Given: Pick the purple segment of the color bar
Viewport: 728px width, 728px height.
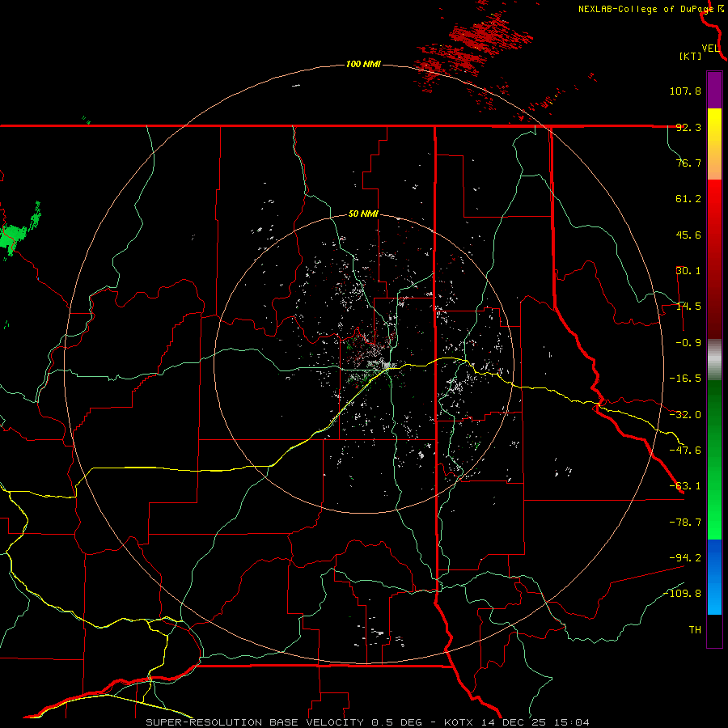Looking at the screenshot, I should (714, 90).
